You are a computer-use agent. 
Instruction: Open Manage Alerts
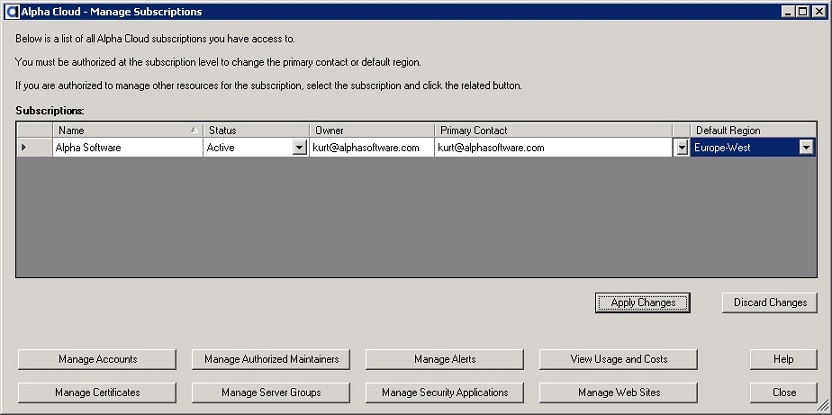[445, 359]
